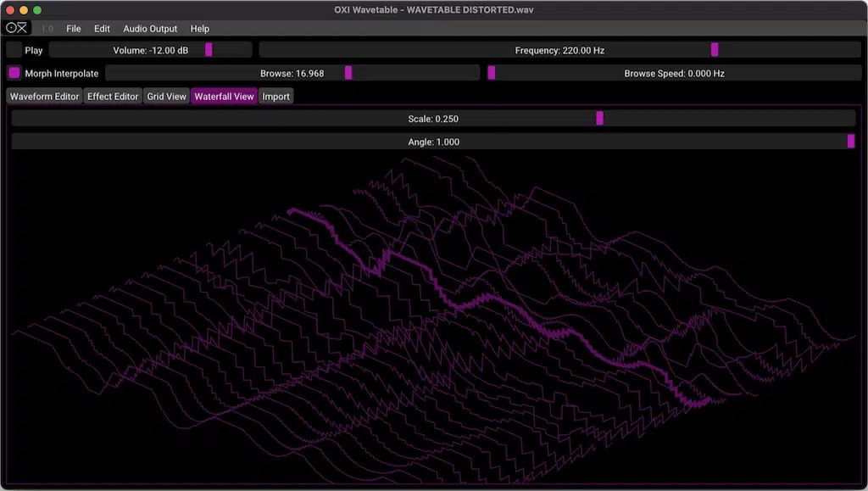The height and width of the screenshot is (491, 868).
Task: Minimize window with yellow button
Action: pos(23,10)
